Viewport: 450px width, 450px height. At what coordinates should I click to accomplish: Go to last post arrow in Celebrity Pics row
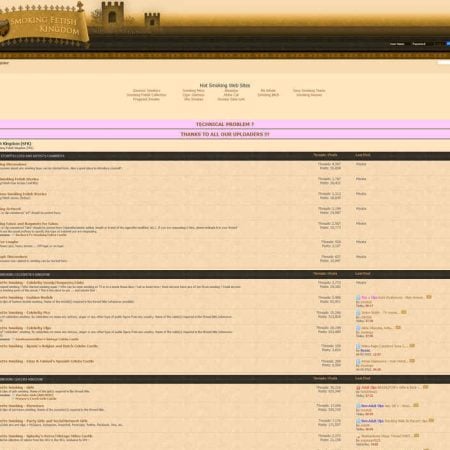(x=404, y=312)
